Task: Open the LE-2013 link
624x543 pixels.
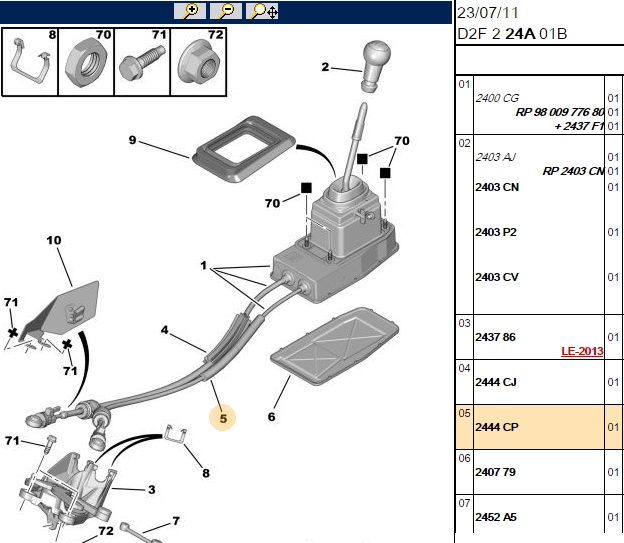Action: [x=582, y=351]
